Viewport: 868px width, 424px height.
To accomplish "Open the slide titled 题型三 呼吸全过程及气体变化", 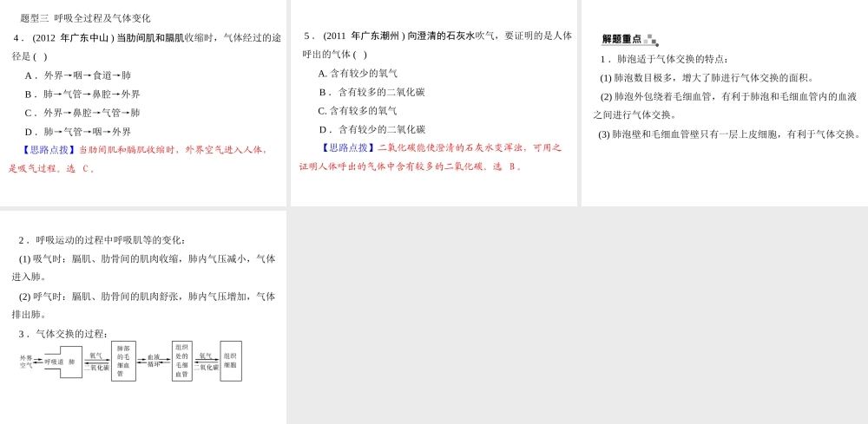I will pos(143,103).
